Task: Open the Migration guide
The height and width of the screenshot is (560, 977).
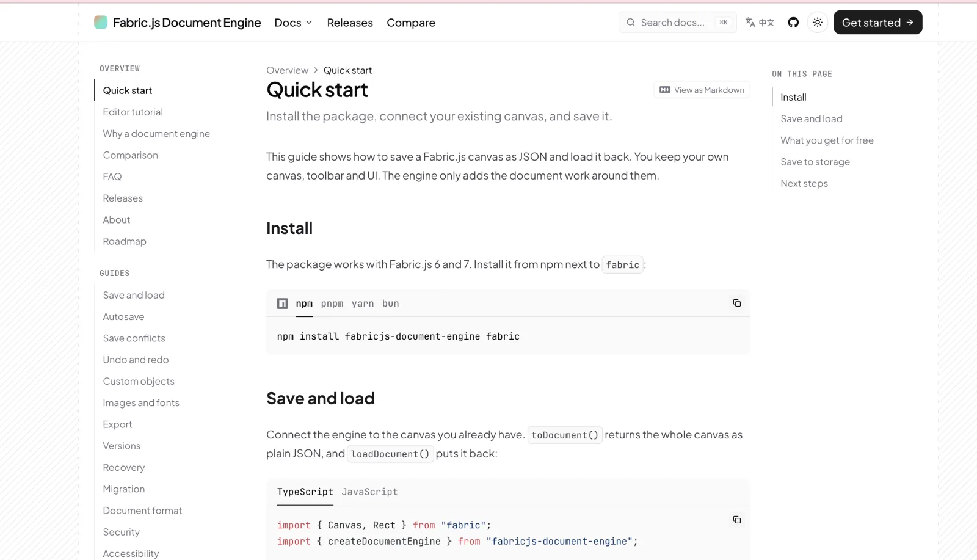Action: [124, 489]
